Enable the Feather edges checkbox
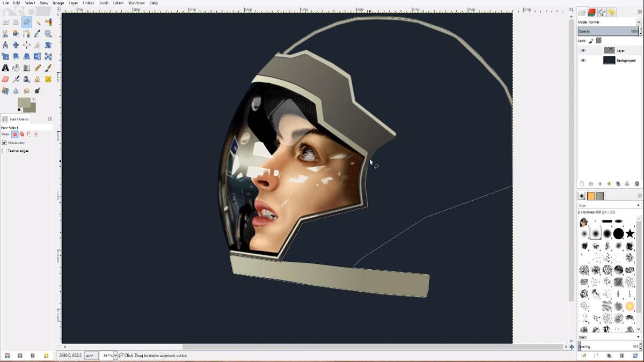 point(4,151)
